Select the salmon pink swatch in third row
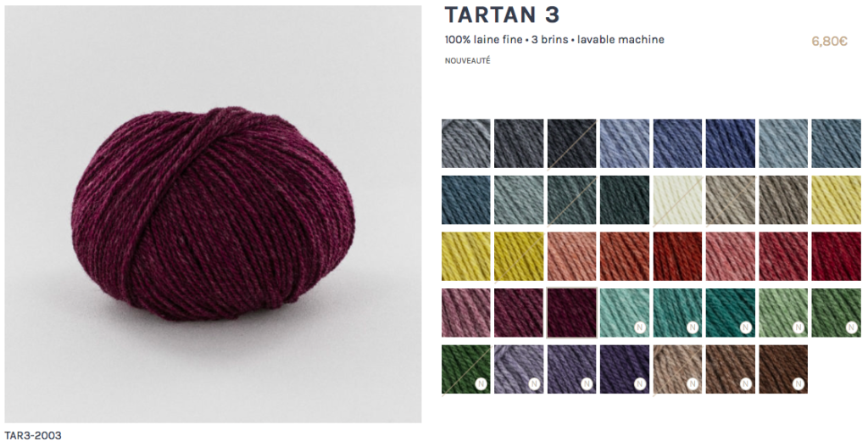This screenshot has height=447, width=868. click(x=572, y=256)
